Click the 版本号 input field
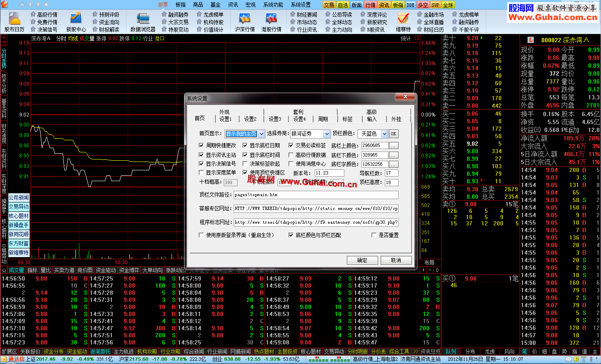Image resolution: width=601 pixels, height=364 pixels. pyautogui.click(x=330, y=173)
